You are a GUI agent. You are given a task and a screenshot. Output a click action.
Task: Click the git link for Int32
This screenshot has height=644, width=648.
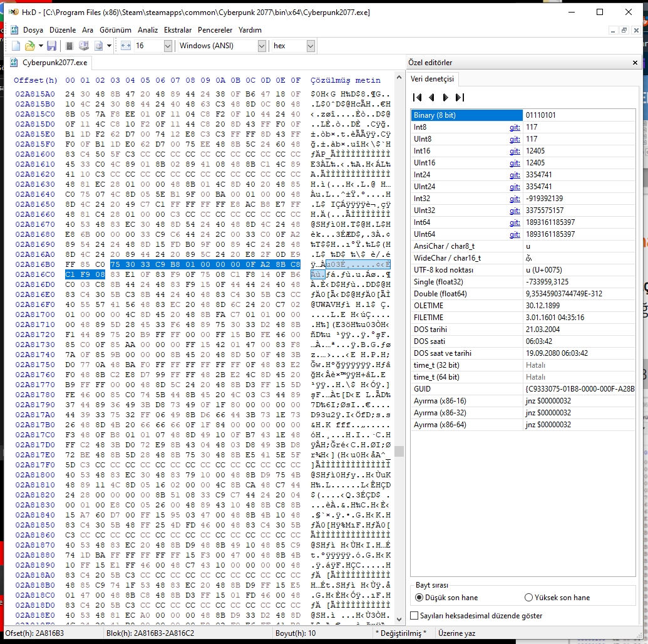(x=515, y=199)
